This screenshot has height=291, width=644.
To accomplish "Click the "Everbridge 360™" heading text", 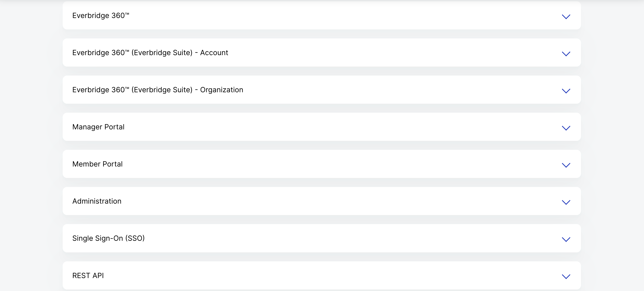I will (x=101, y=16).
